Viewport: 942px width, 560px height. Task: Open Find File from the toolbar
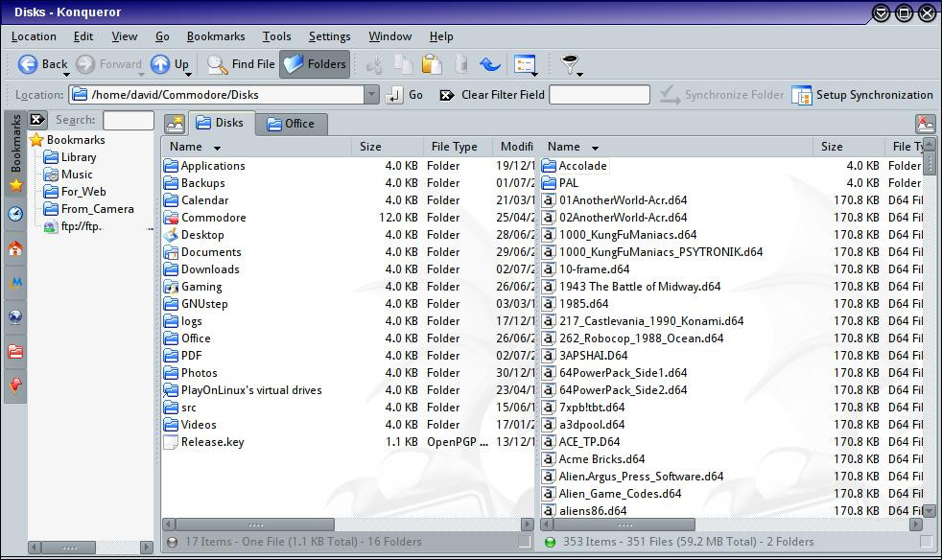(x=241, y=64)
